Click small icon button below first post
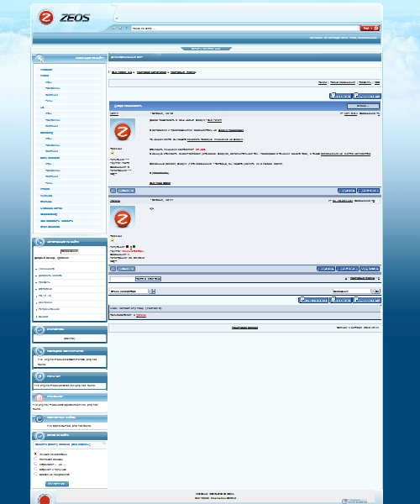The height and width of the screenshot is (504, 420). (113, 191)
